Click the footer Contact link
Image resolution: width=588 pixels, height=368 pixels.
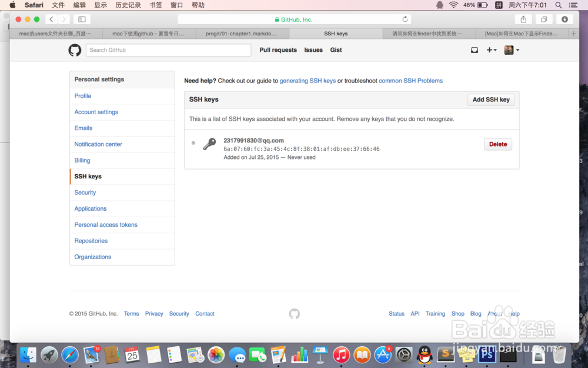click(x=205, y=314)
